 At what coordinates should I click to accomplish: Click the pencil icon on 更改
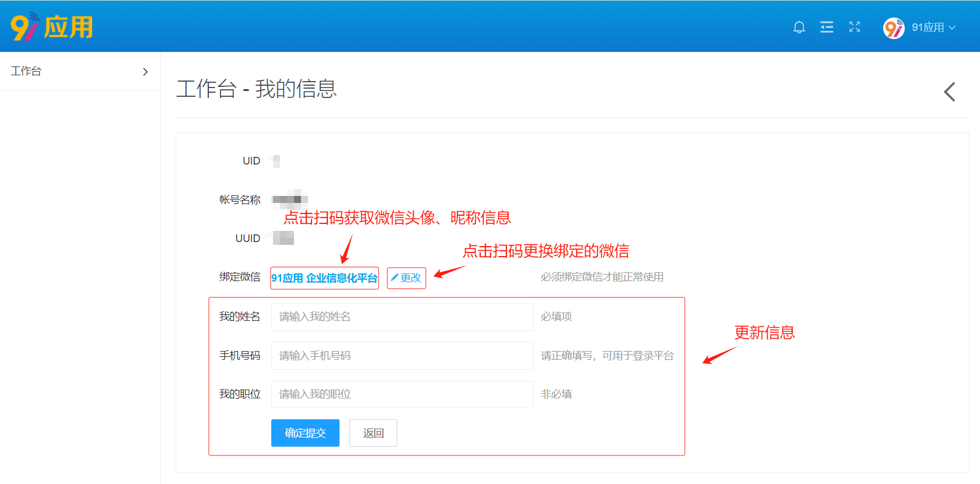click(394, 278)
